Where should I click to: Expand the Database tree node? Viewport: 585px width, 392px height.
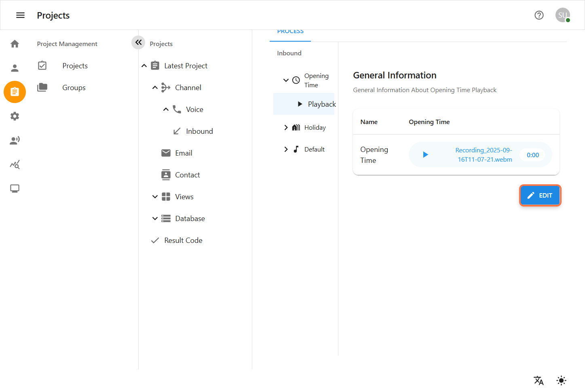click(155, 219)
